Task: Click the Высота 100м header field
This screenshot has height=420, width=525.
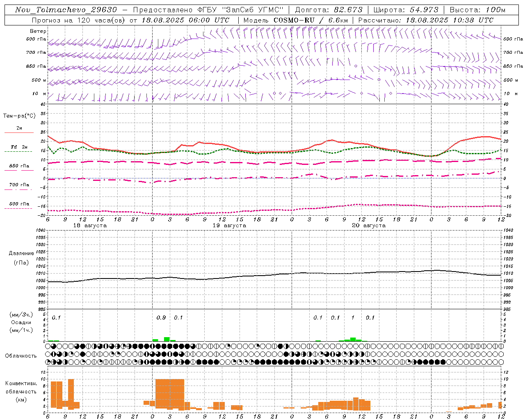Action: pyautogui.click(x=477, y=10)
